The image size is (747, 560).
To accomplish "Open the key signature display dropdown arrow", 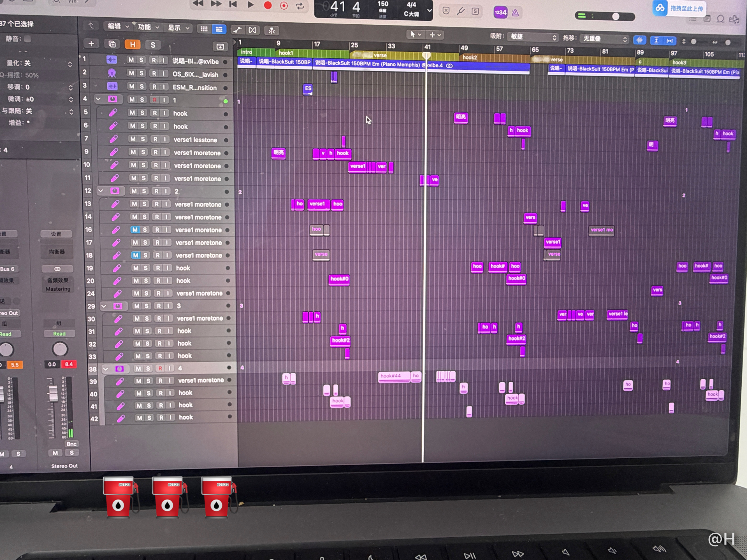I will [x=429, y=10].
